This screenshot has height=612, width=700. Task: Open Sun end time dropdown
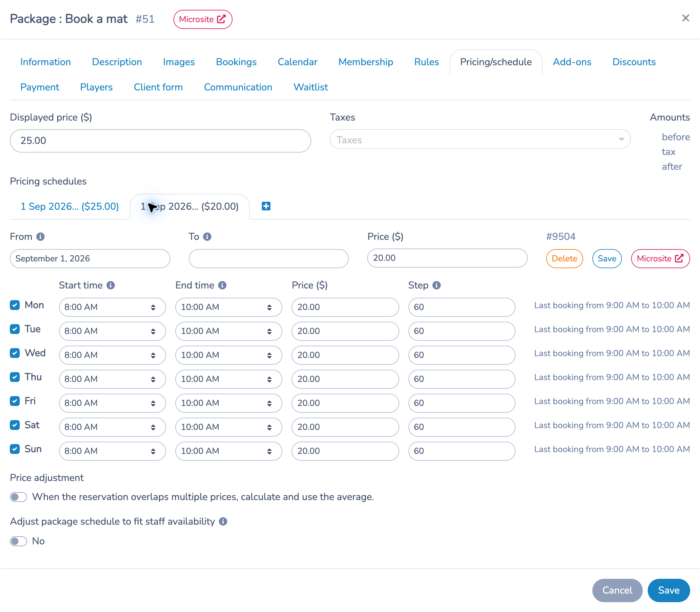229,451
